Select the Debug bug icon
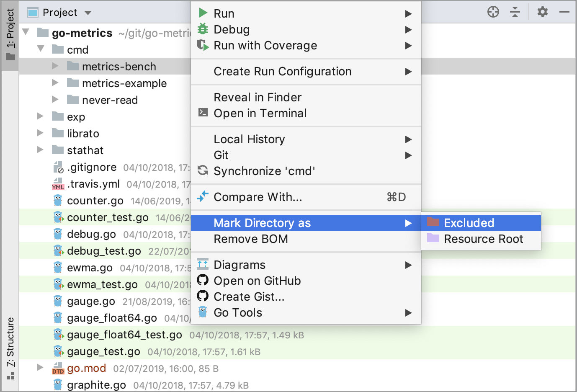This screenshot has width=577, height=392. click(203, 29)
